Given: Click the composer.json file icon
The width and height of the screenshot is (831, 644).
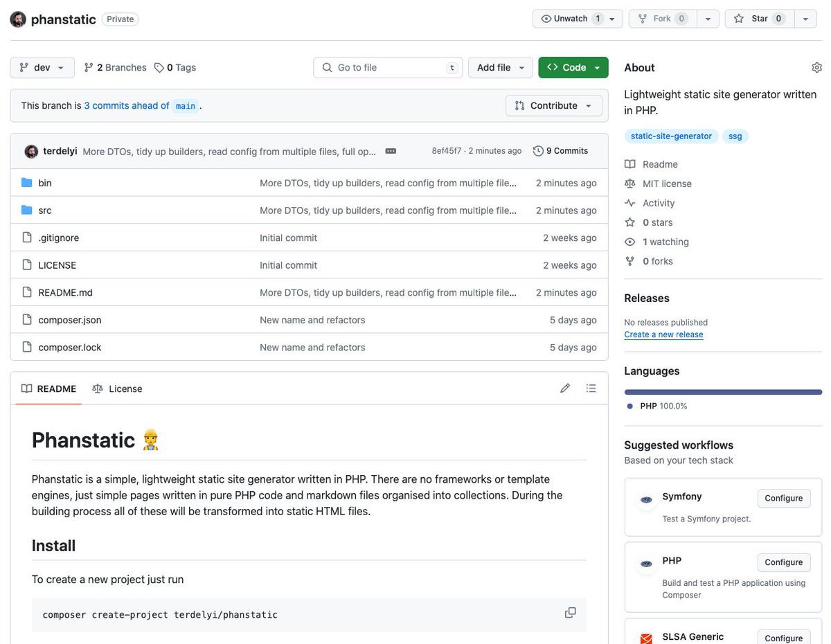Looking at the screenshot, I should 27,320.
